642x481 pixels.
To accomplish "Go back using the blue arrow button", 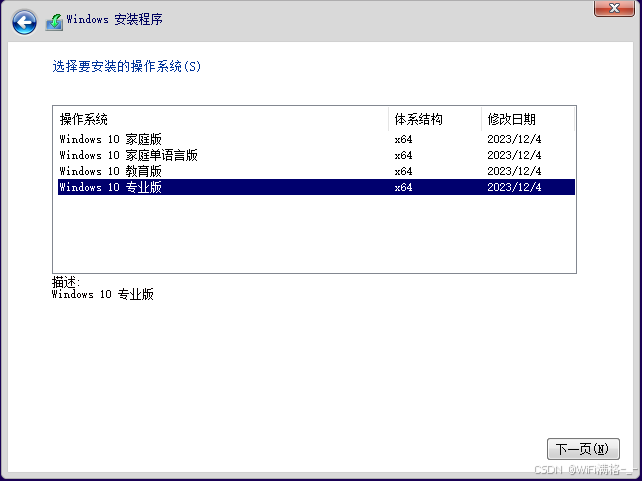I will (24, 22).
